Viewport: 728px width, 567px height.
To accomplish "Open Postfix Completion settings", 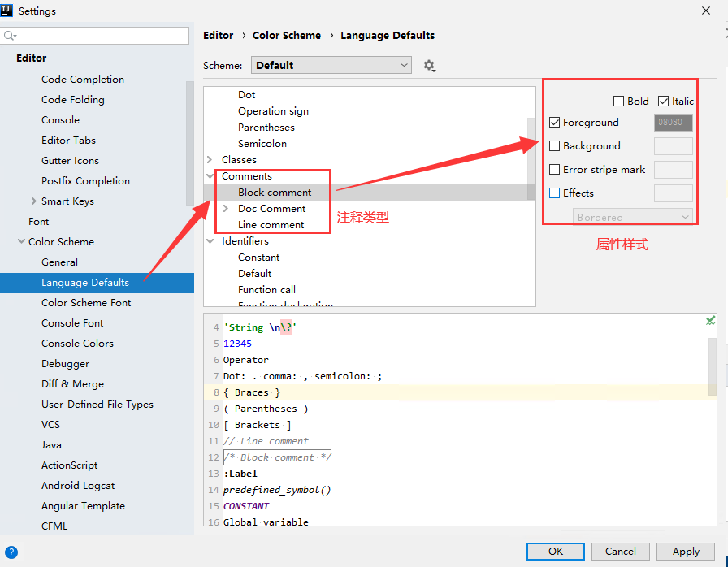I will [x=85, y=181].
